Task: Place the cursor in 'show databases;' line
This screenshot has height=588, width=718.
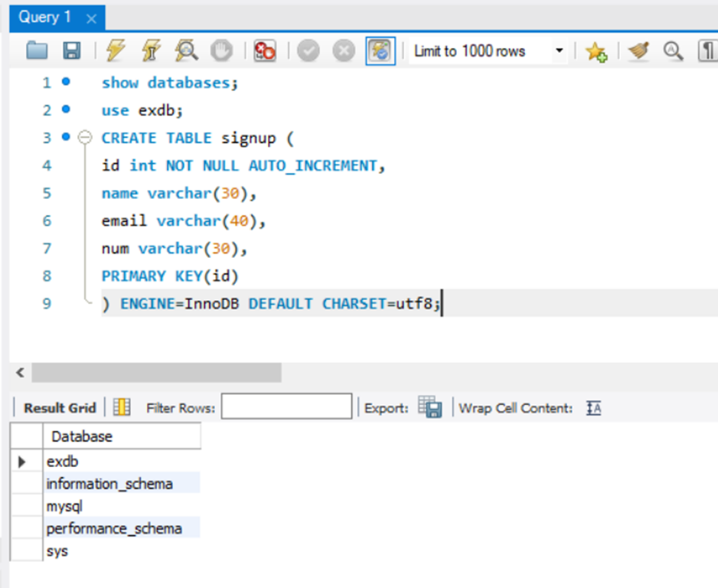Action: 170,83
